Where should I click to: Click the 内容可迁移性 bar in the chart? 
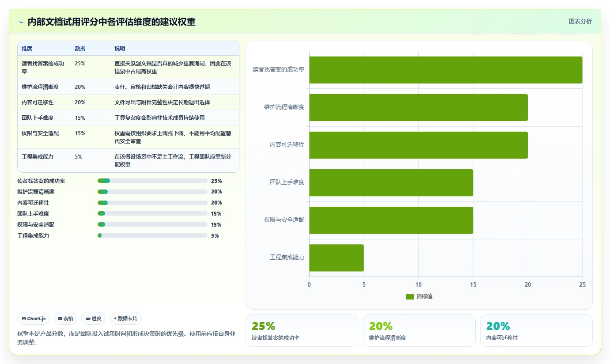click(418, 145)
